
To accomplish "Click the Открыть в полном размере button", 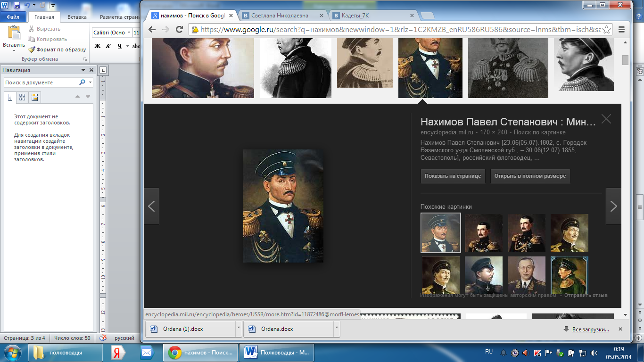I will click(530, 176).
